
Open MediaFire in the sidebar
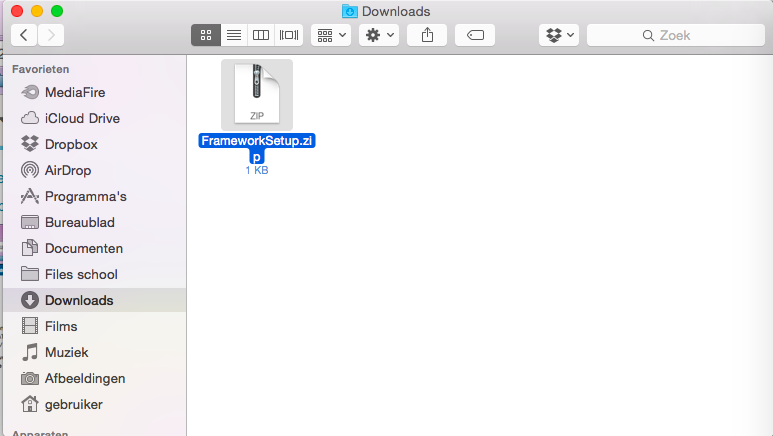click(x=95, y=92)
